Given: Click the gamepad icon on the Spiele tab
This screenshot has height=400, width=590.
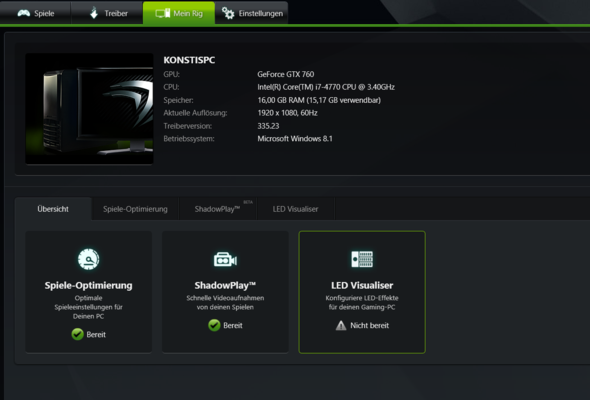Looking at the screenshot, I should (x=24, y=13).
